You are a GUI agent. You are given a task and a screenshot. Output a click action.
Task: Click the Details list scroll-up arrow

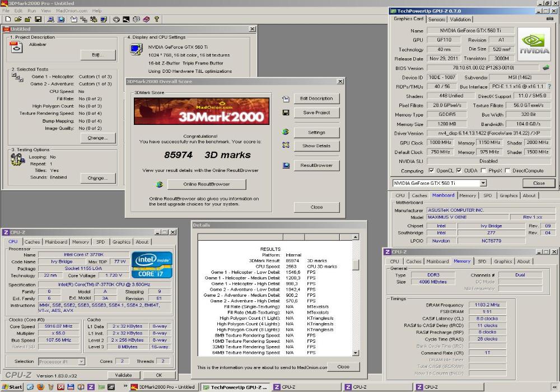(356, 237)
